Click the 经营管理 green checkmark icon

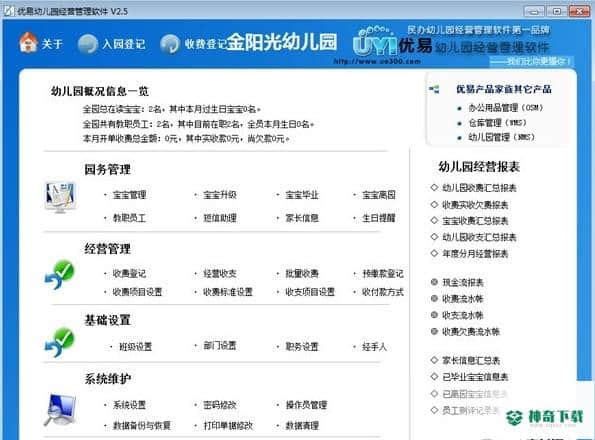[60, 275]
